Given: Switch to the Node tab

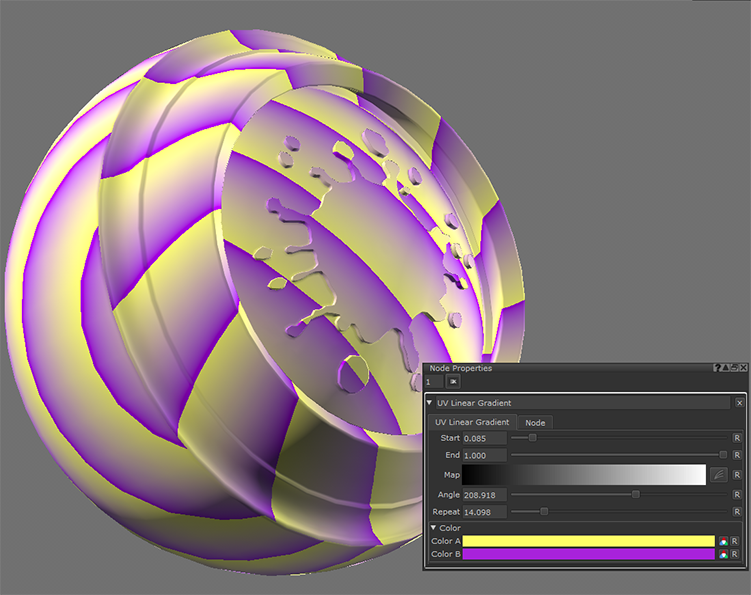Looking at the screenshot, I should coord(535,423).
